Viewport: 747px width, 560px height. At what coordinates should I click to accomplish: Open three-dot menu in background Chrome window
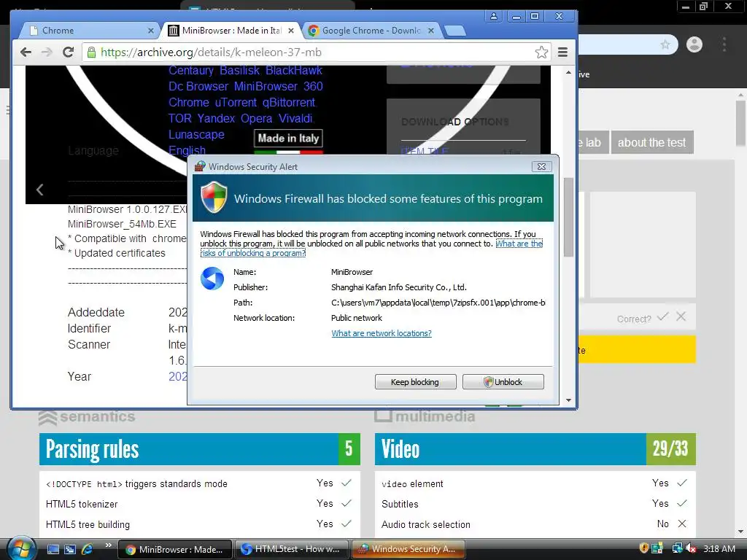(724, 44)
